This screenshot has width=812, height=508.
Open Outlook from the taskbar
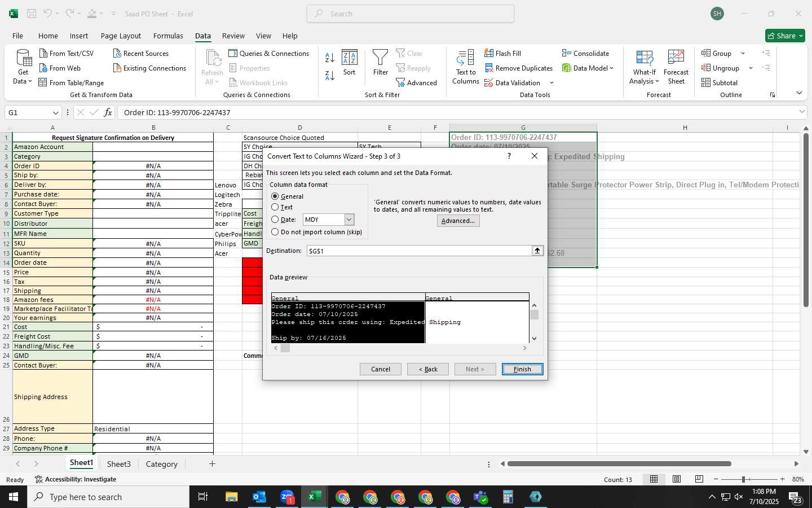tap(259, 497)
